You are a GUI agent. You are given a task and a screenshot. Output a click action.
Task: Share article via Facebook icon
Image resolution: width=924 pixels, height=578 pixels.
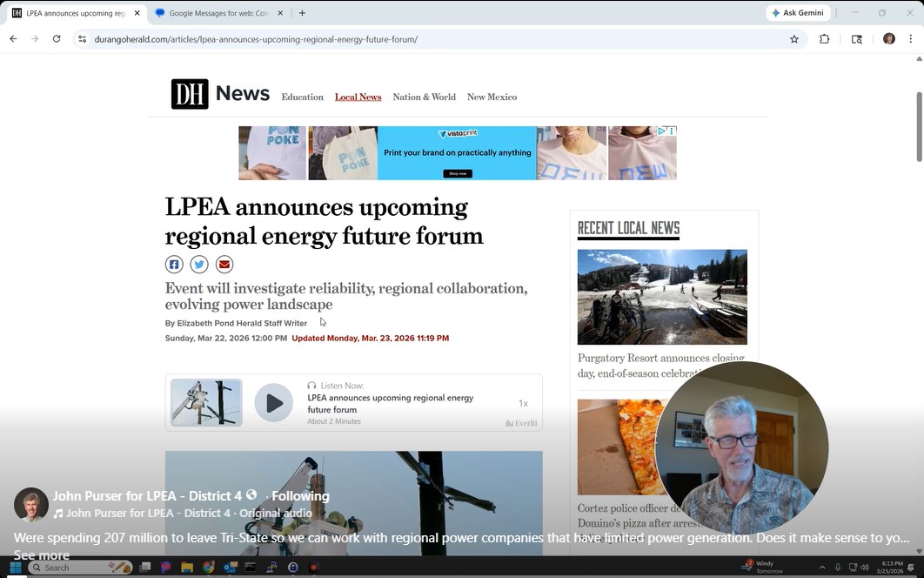[x=174, y=265]
